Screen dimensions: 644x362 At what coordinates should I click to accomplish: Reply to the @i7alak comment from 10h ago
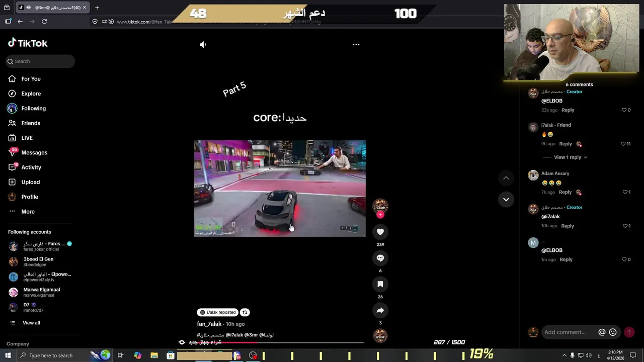(x=567, y=226)
